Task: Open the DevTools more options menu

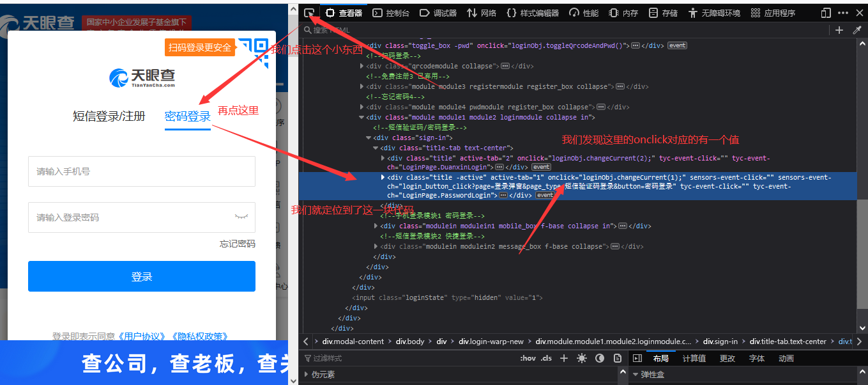Action: click(x=842, y=13)
